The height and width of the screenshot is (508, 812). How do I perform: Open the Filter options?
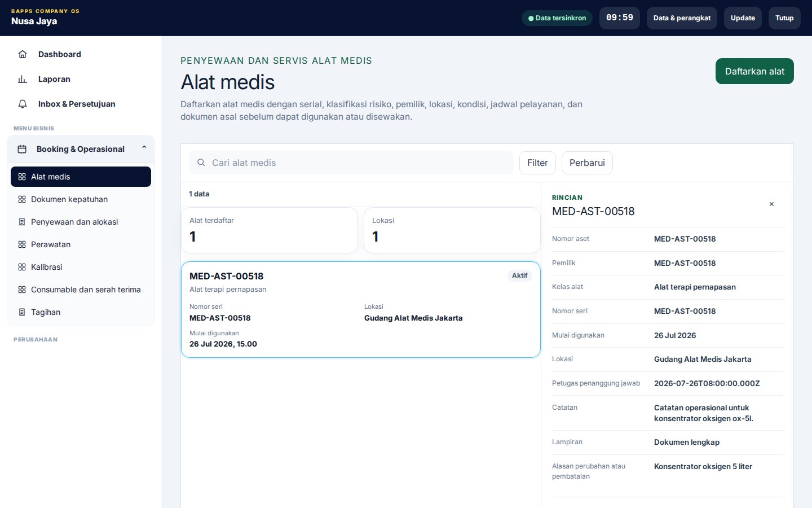pyautogui.click(x=537, y=163)
